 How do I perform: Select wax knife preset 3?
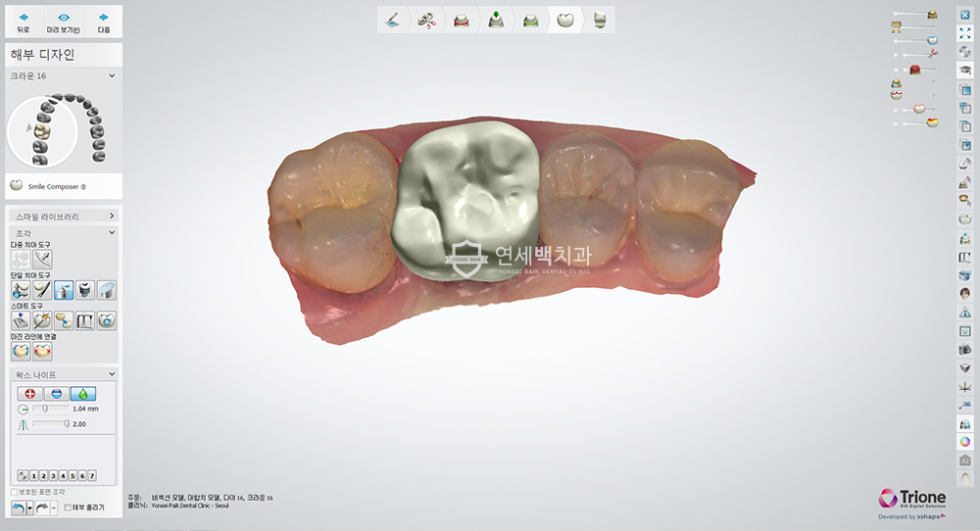tap(53, 476)
